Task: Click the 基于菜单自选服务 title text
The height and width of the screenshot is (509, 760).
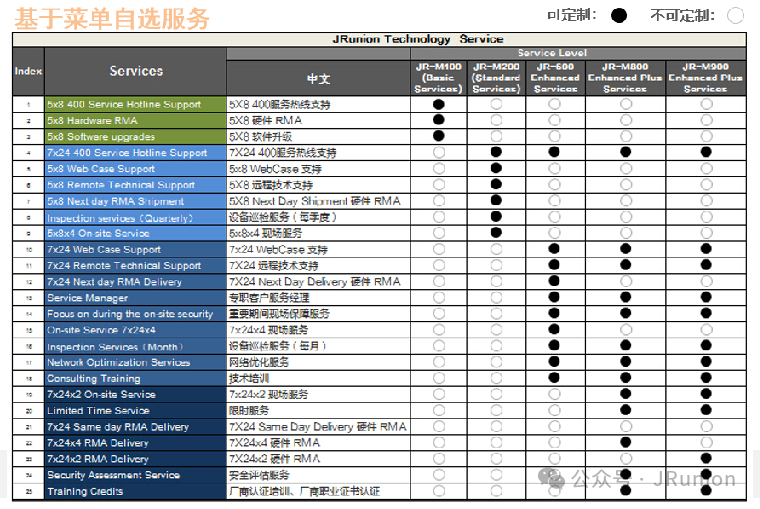Action: [112, 18]
